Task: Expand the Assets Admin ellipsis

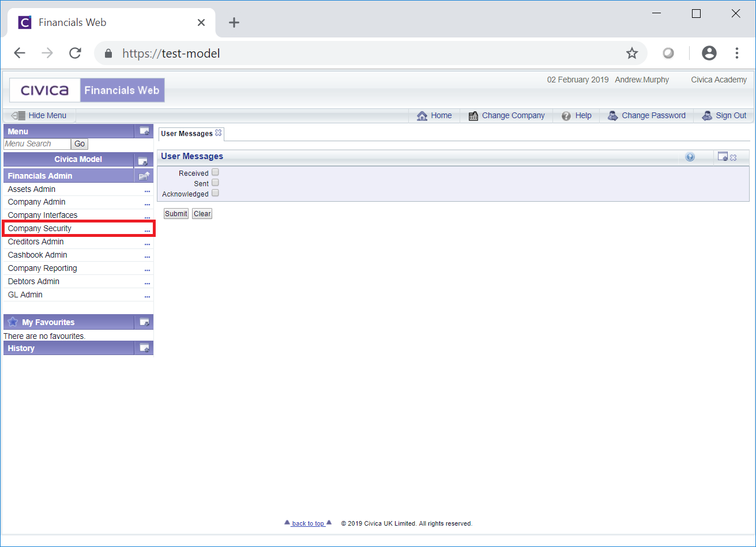Action: (147, 190)
